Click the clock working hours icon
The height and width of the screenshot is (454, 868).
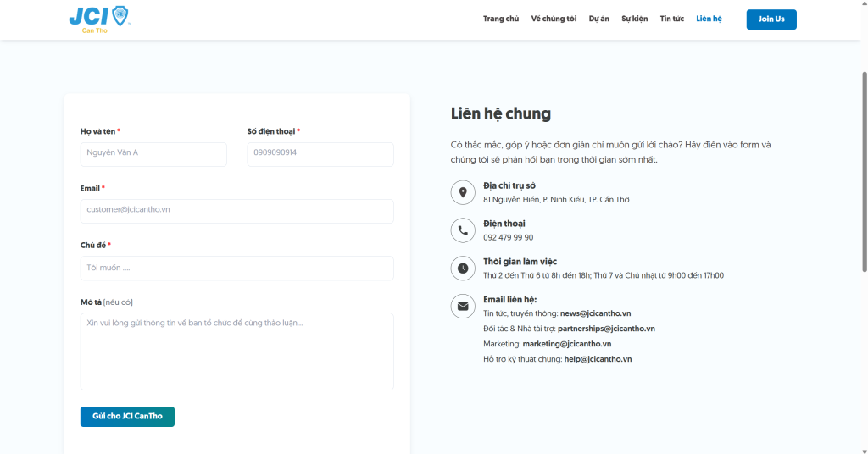(463, 269)
